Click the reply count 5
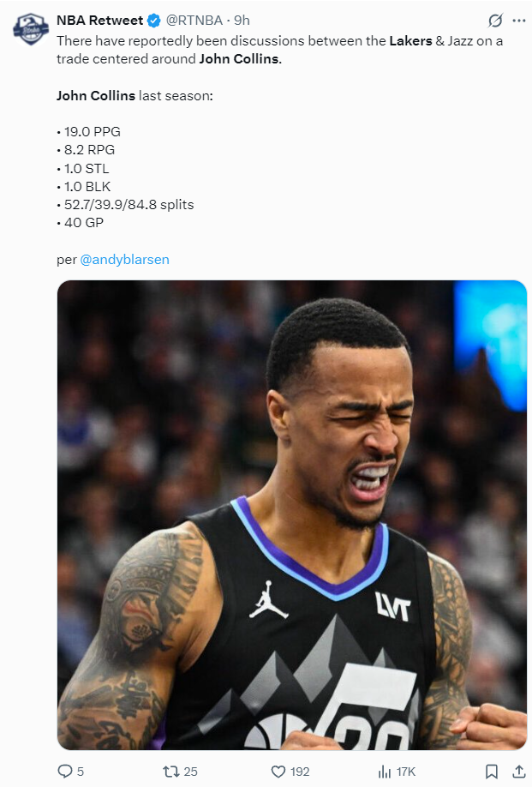 (81, 772)
